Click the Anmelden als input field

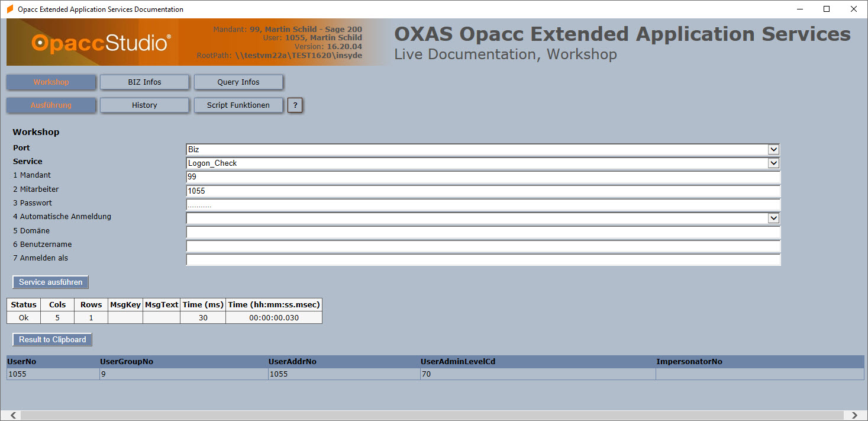[483, 259]
